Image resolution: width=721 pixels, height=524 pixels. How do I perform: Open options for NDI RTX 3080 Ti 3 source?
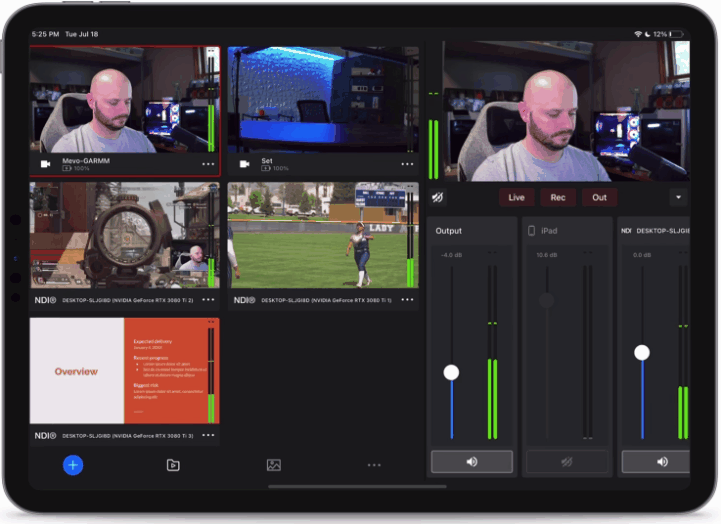208,435
